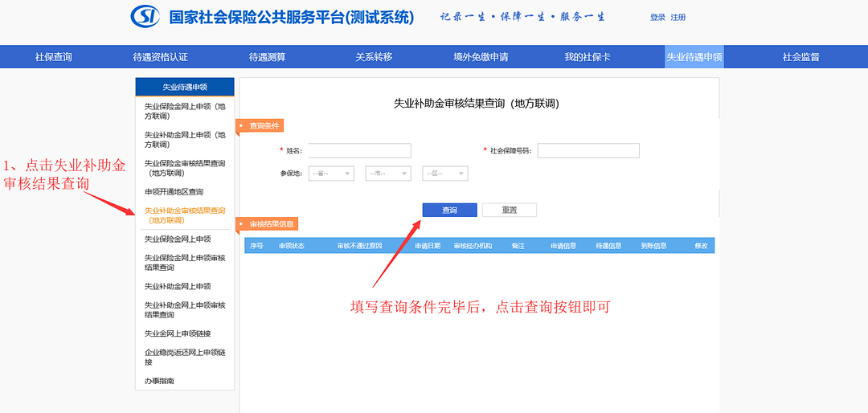
Task: Select 失业金网上申领链接 in the sidebar
Action: 178,333
